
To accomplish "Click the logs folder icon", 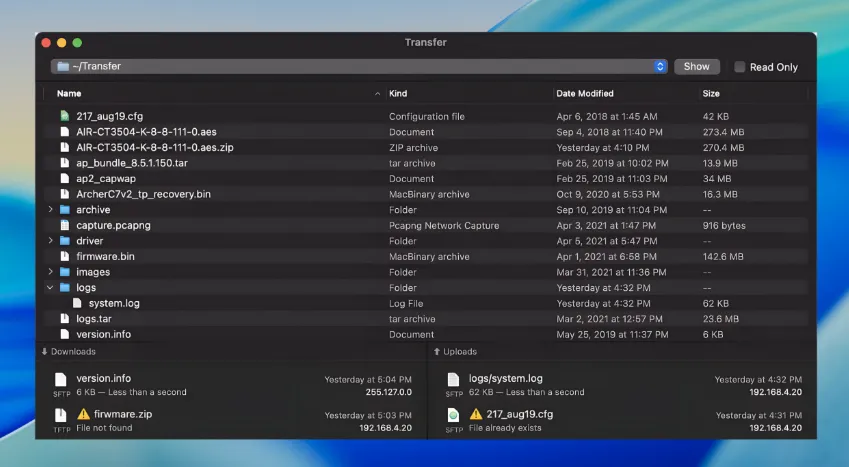I will point(65,288).
